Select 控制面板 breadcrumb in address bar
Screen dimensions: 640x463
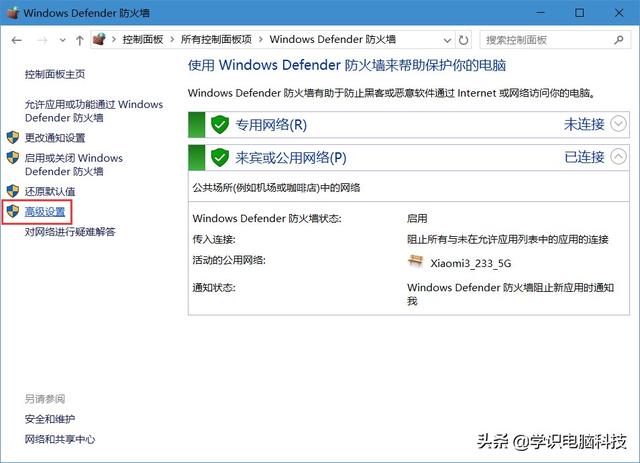143,40
